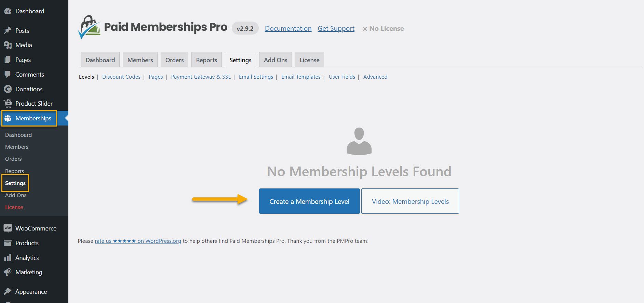Switch to the Orders tab
Image resolution: width=644 pixels, height=303 pixels.
174,60
